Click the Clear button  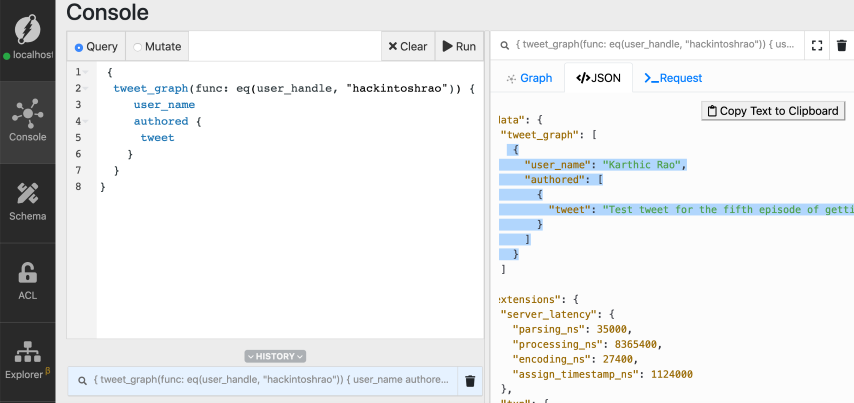coord(407,46)
